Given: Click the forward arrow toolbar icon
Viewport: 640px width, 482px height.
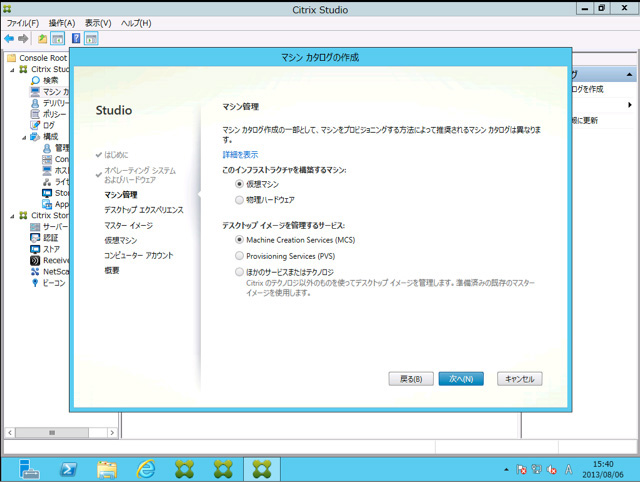Looking at the screenshot, I should coord(23,39).
